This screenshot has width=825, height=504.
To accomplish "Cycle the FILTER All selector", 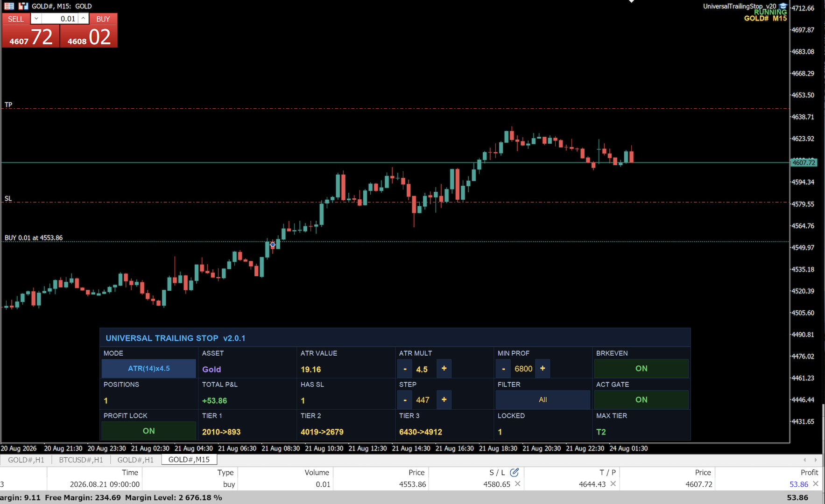I will [x=543, y=400].
